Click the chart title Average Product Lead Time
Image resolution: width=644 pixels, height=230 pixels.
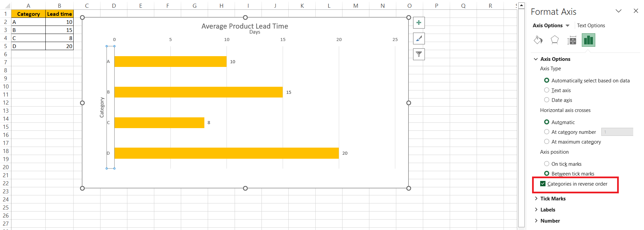pyautogui.click(x=245, y=26)
